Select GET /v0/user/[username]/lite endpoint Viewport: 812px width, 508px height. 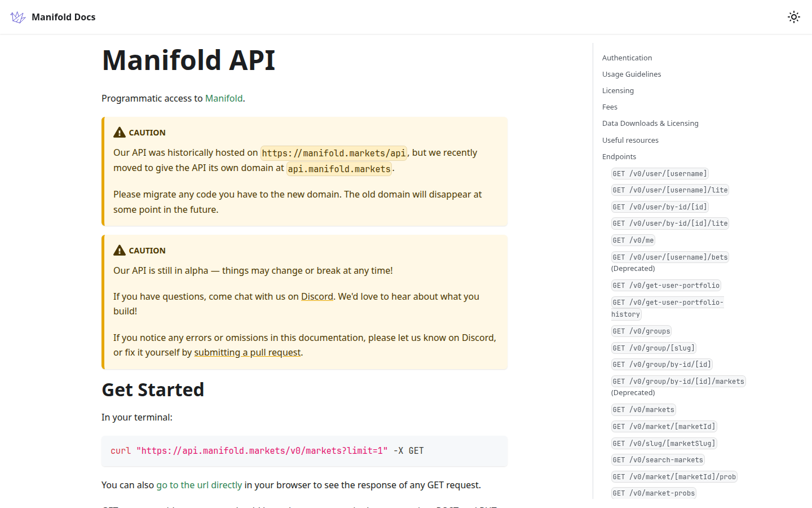pos(670,190)
